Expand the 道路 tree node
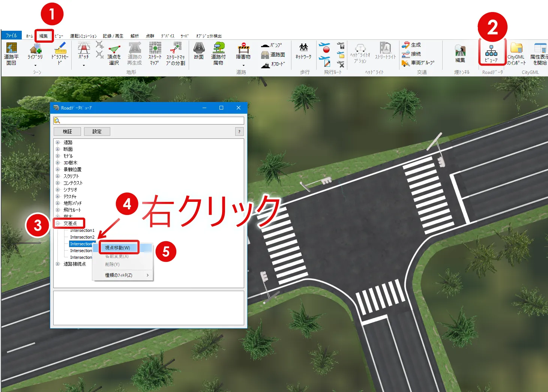The height and width of the screenshot is (392, 548). (x=58, y=143)
